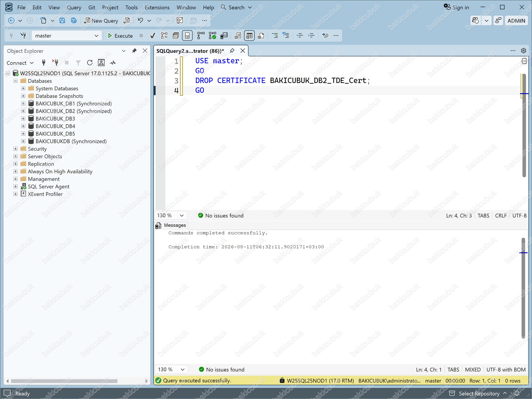Expand the BAKICUBUK_DB2 (Synchronized) node
532x399 pixels.
[x=23, y=111]
